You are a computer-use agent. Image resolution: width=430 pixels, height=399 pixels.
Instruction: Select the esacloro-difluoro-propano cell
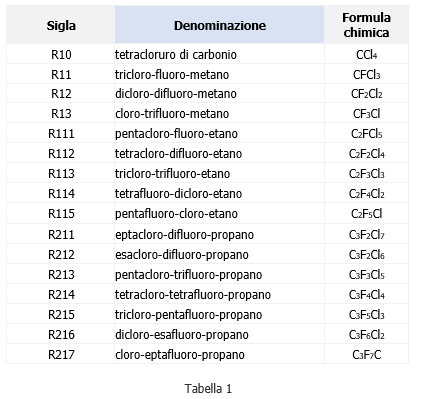(219, 254)
